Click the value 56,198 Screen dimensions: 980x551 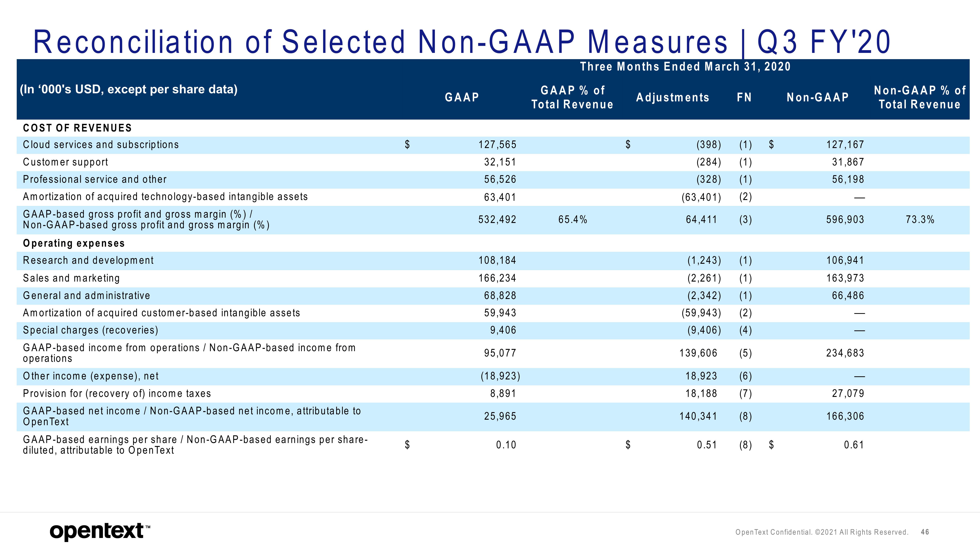848,179
